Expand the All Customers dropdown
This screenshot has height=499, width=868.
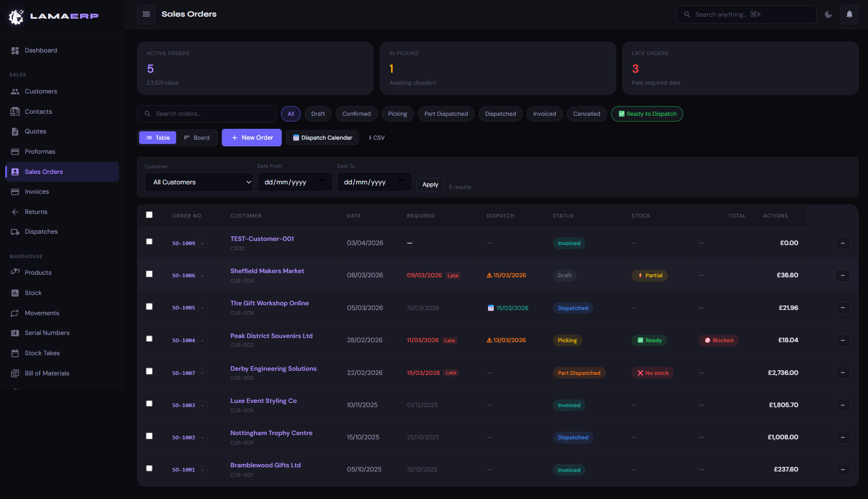click(x=199, y=182)
